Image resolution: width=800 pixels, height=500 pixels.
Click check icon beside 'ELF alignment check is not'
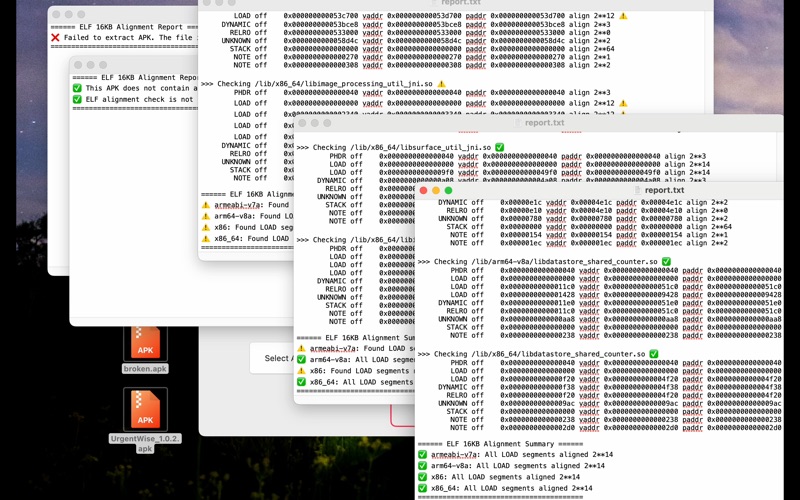tap(77, 99)
